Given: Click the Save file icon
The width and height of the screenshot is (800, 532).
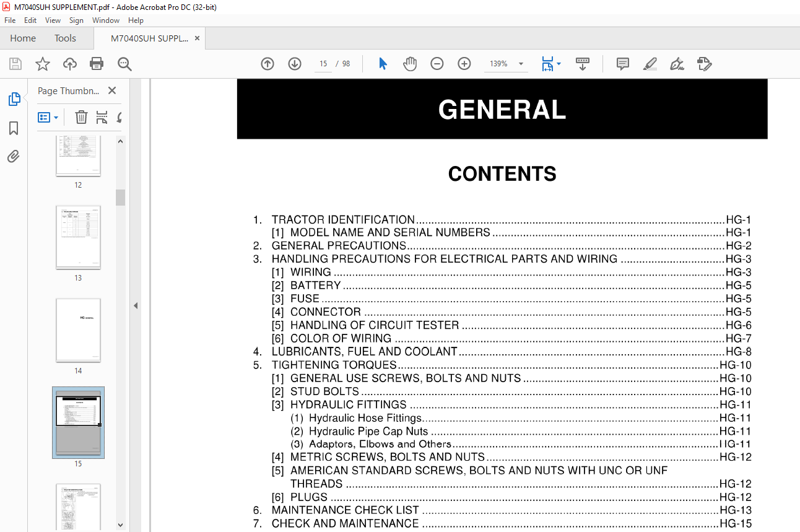Looking at the screenshot, I should pos(15,64).
